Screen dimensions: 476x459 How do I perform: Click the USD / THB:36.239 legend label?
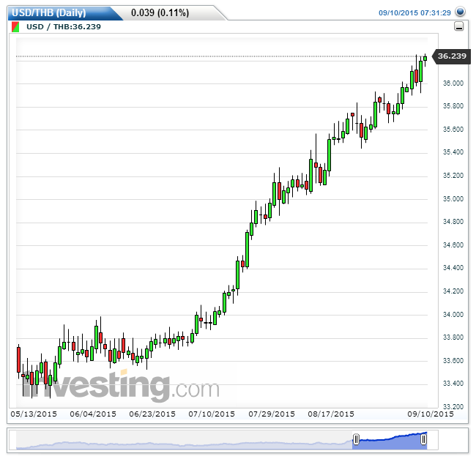(64, 27)
